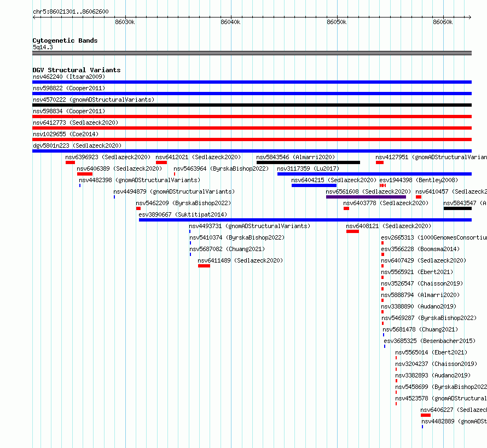Click the 86040k ruler tick label
This screenshot has width=487, height=448.
[230, 22]
